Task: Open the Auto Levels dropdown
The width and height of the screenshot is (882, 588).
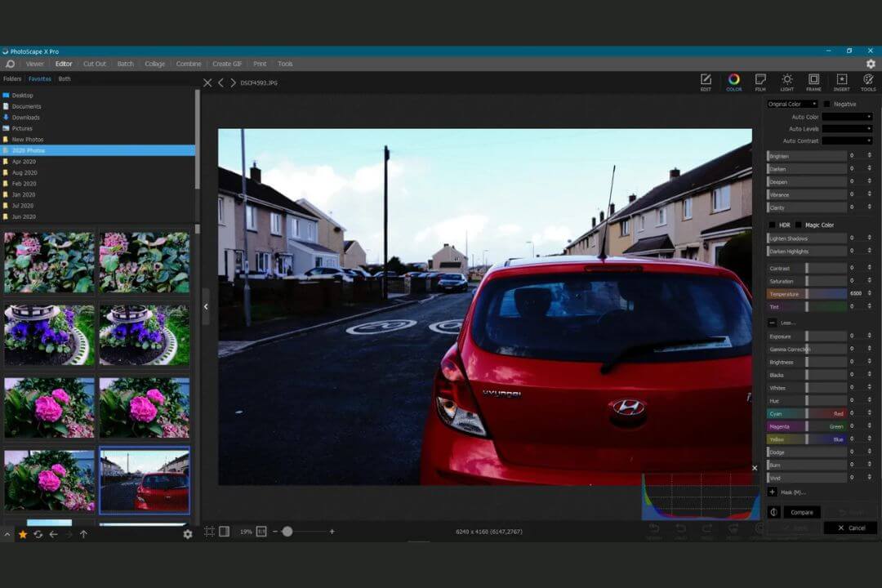Action: 847,129
